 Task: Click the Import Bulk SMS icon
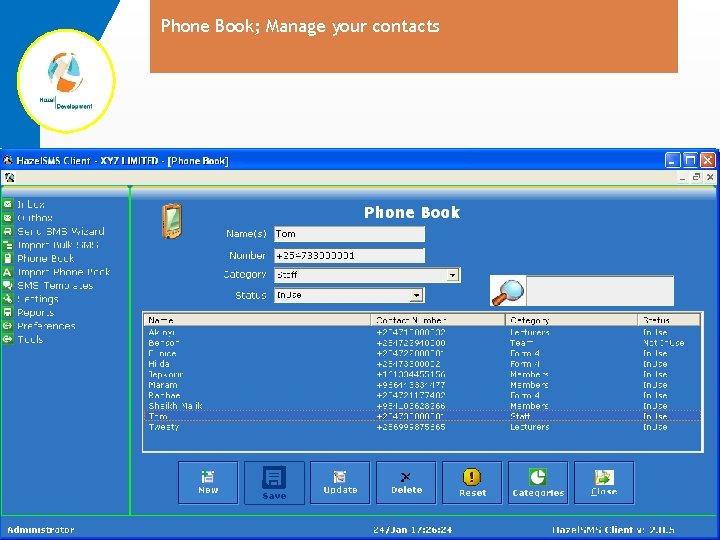click(x=8, y=245)
